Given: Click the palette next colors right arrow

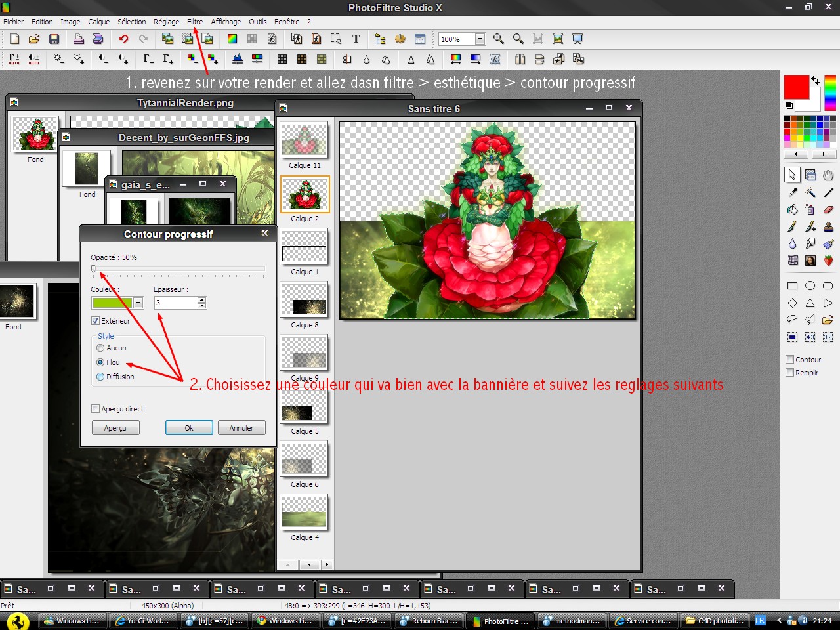Looking at the screenshot, I should [824, 154].
